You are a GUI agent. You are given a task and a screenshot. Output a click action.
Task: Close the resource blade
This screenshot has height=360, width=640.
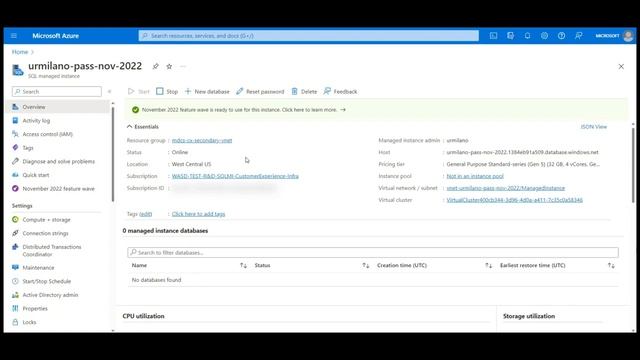pos(621,67)
